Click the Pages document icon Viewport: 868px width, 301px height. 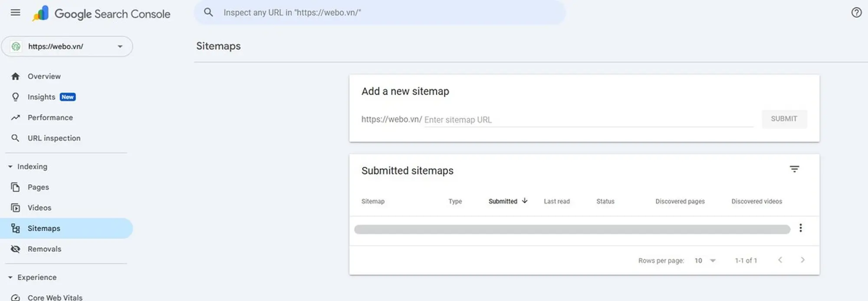(x=16, y=187)
